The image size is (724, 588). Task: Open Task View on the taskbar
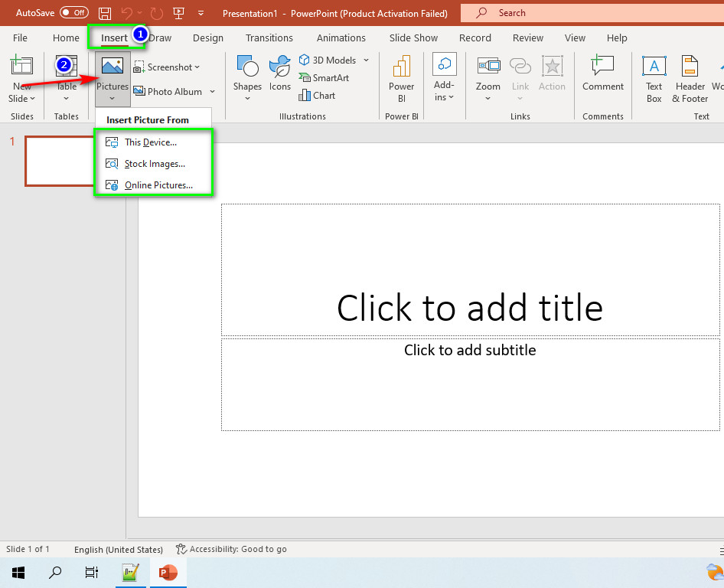coord(91,573)
